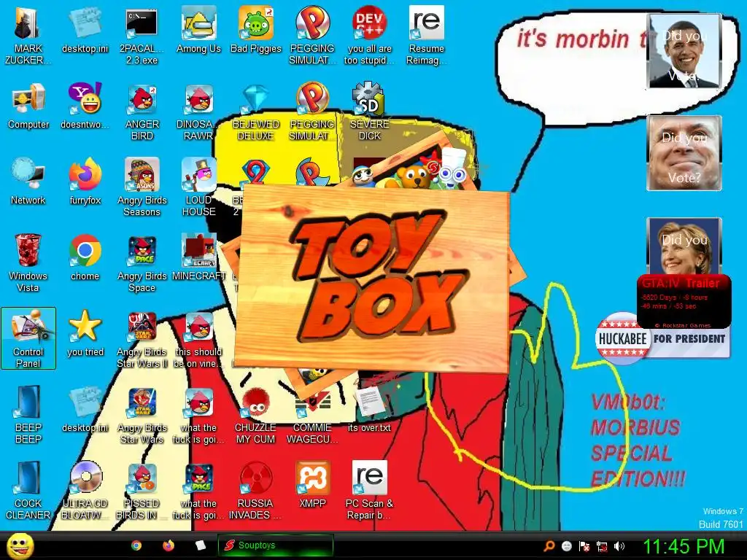Screen dimensions: 747x560
Task: Open the volume speaker tray icon
Action: coord(619,546)
